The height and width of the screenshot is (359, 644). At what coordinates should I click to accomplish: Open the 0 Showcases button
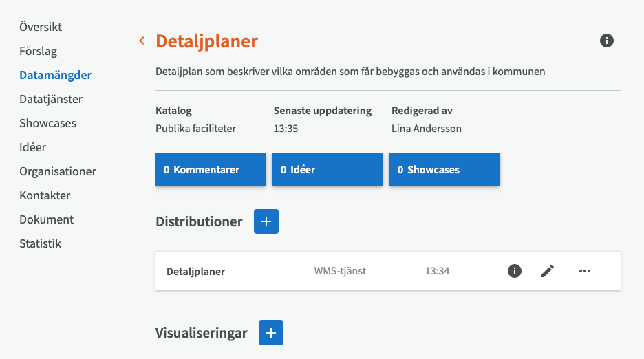tap(444, 169)
